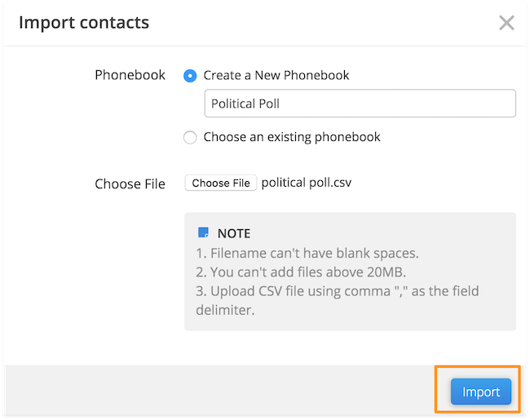The height and width of the screenshot is (420, 530).
Task: Click the blue sticky note icon
Action: click(203, 232)
